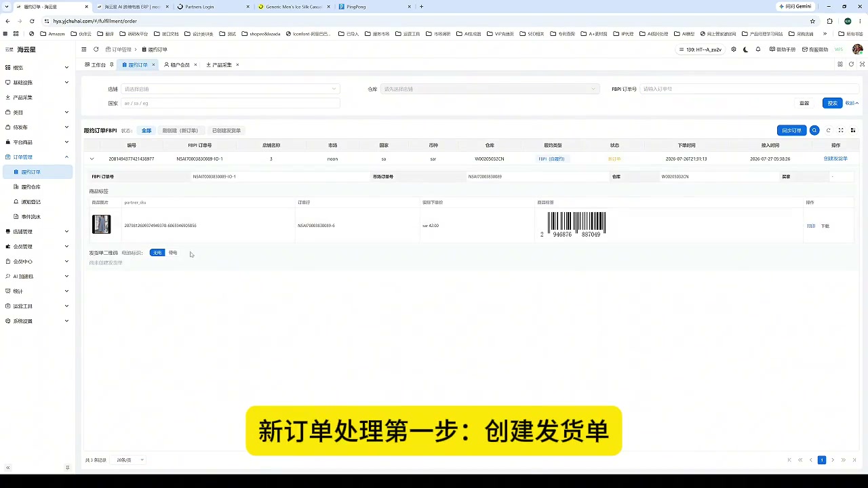Click the 下载 link for the barcode label

(825, 226)
